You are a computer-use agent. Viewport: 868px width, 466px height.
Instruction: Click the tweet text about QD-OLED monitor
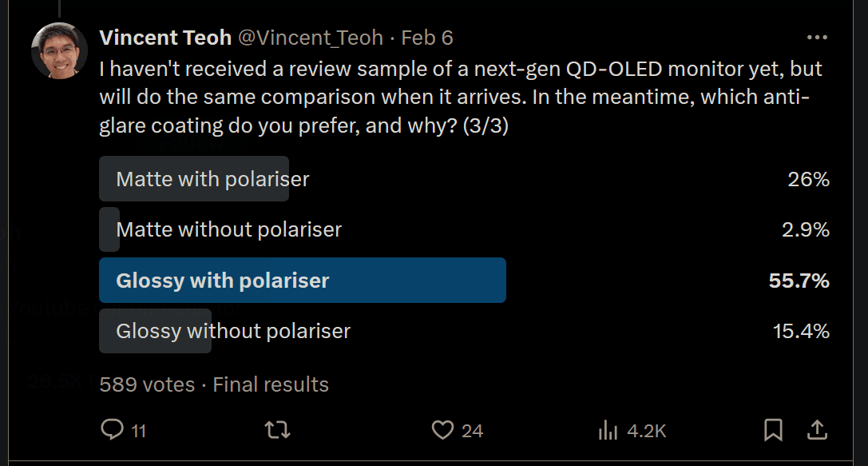click(461, 97)
